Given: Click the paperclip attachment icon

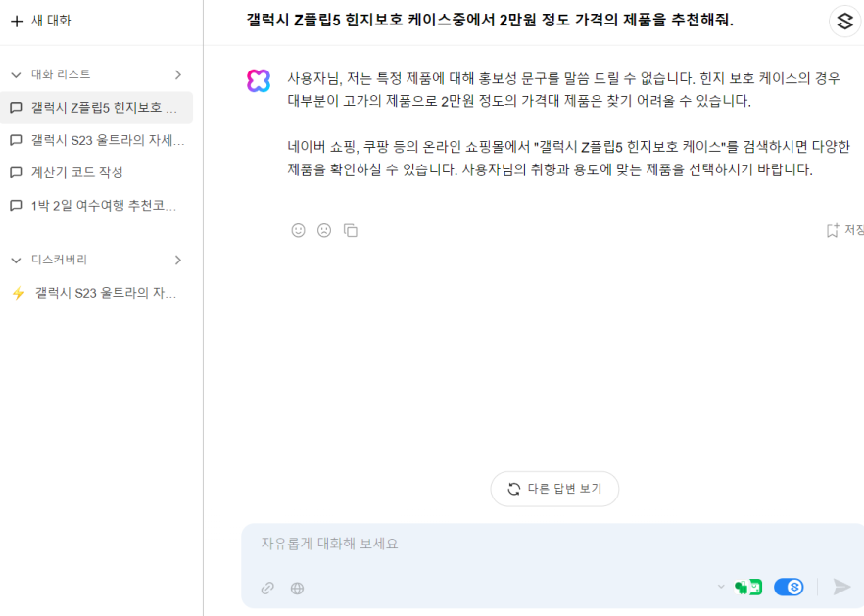Looking at the screenshot, I should point(266,589).
